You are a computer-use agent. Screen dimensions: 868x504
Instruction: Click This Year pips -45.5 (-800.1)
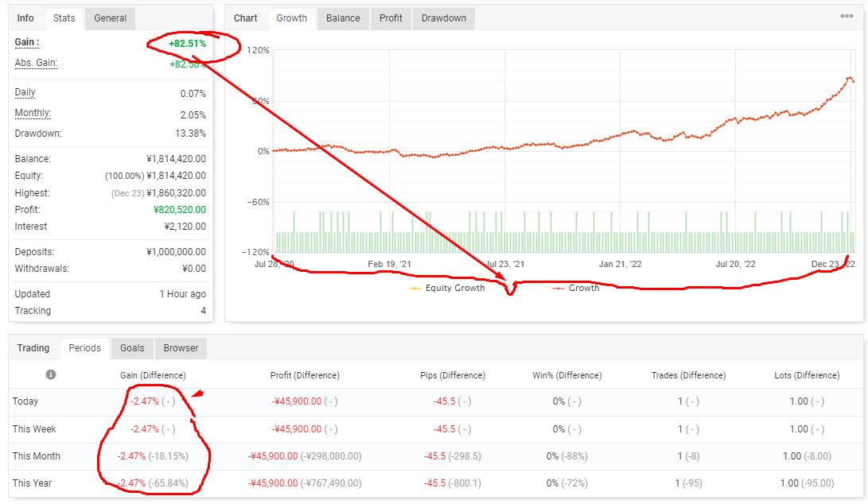click(452, 483)
